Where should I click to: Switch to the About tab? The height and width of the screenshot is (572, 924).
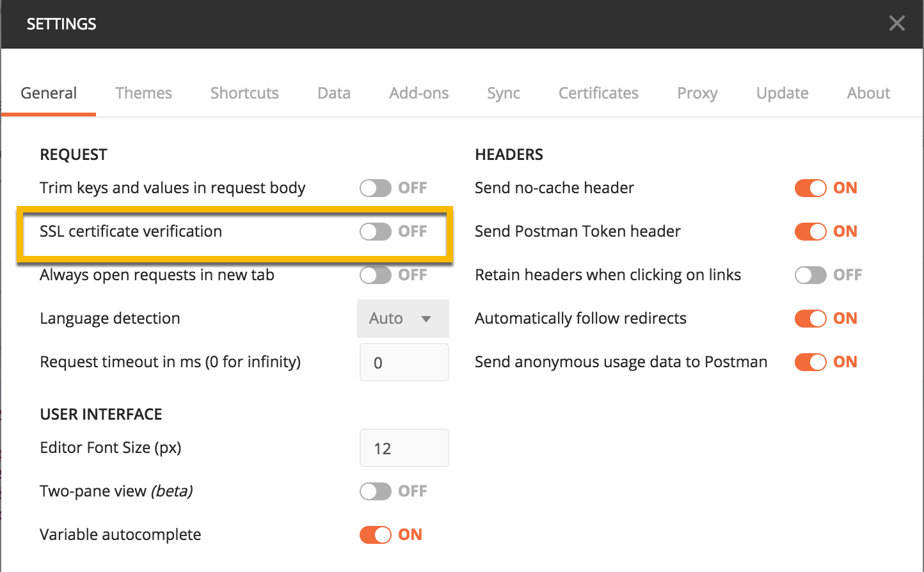tap(868, 93)
